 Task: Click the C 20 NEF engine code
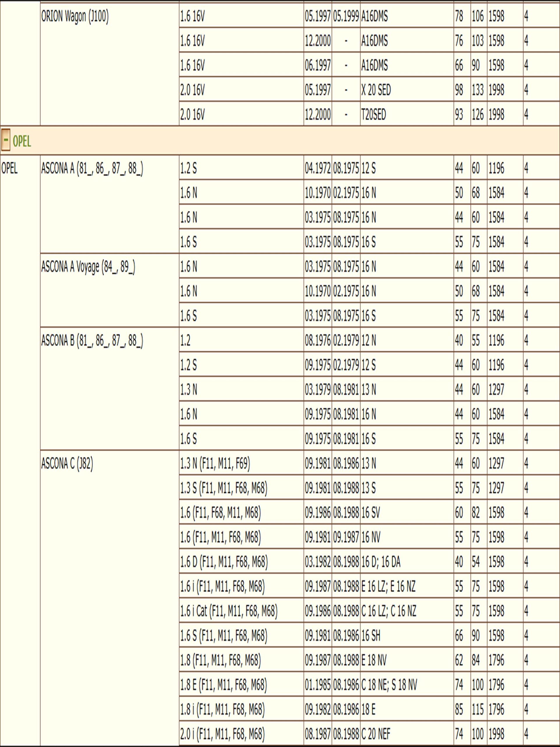click(376, 734)
